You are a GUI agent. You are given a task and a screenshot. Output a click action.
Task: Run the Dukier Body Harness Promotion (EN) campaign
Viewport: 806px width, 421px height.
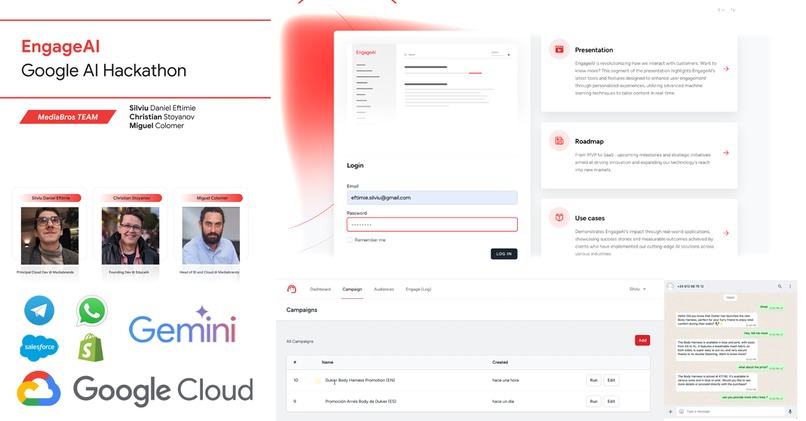coord(594,380)
